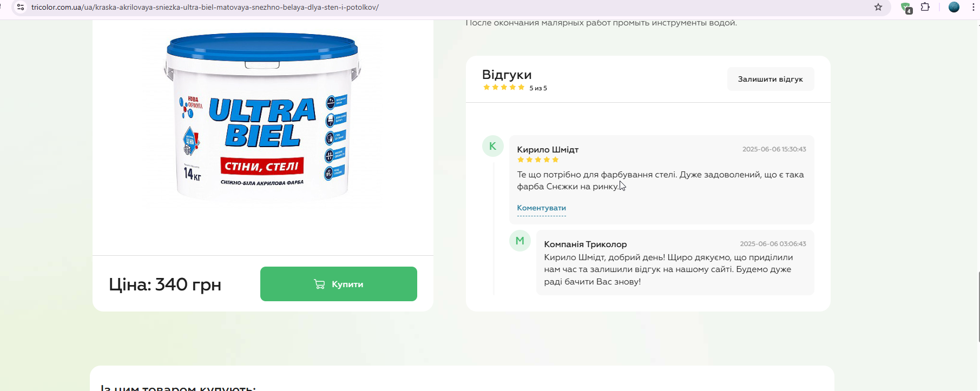Click the green K avatar of Кирило Шмідт
The width and height of the screenshot is (980, 391).
493,146
